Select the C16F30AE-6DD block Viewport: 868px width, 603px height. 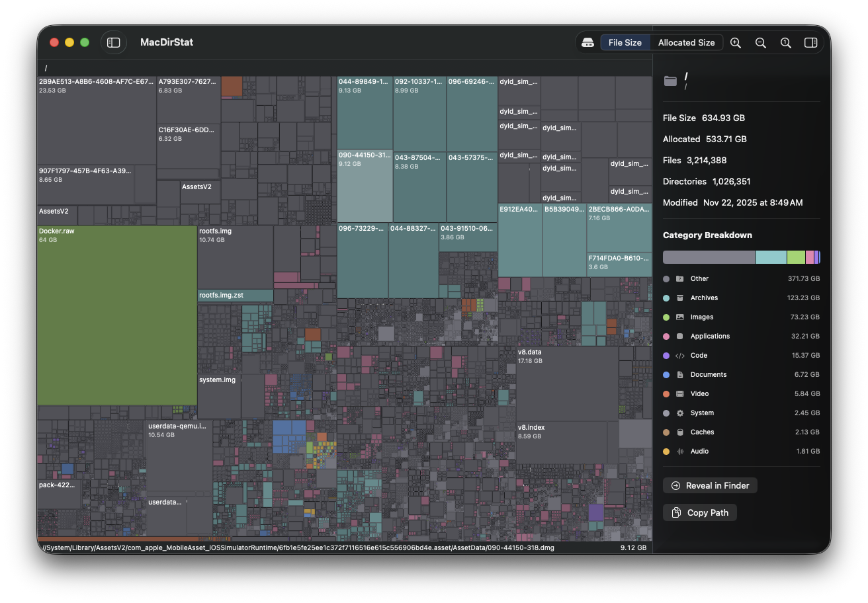[x=189, y=147]
